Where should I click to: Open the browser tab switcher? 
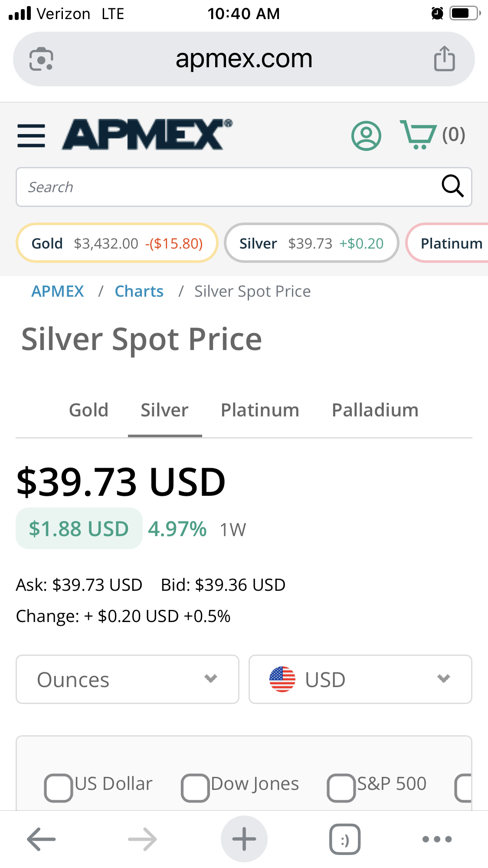click(345, 839)
